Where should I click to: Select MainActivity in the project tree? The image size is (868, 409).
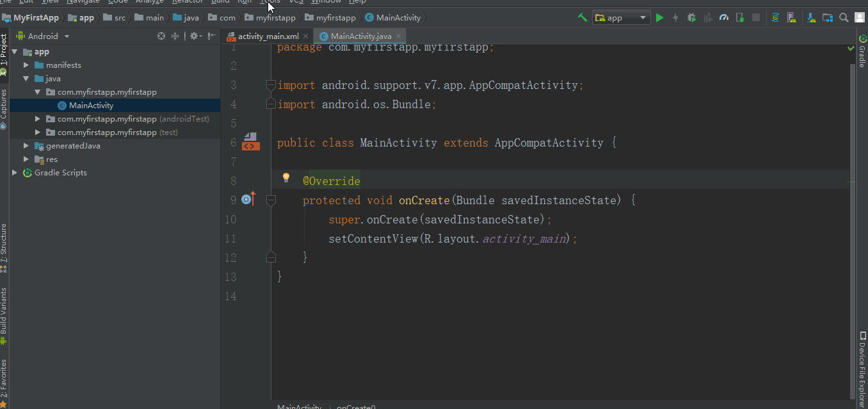click(91, 106)
